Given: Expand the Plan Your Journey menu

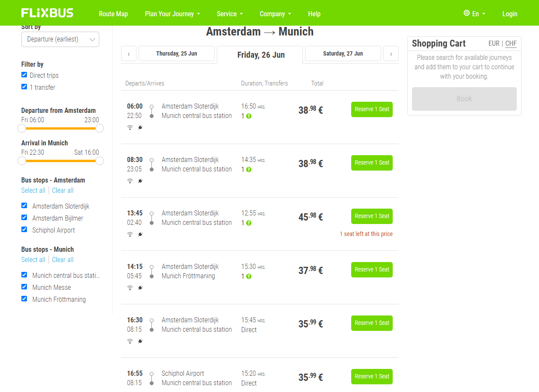Looking at the screenshot, I should (x=172, y=14).
